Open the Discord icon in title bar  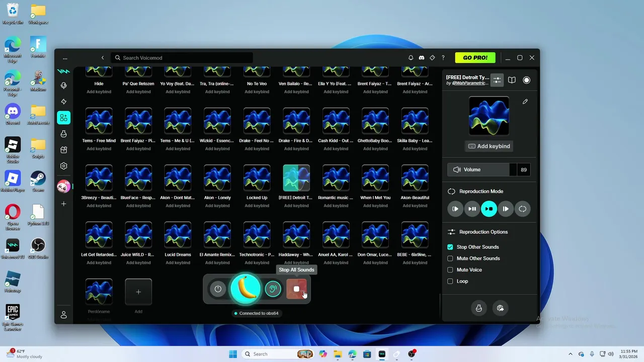[422, 58]
